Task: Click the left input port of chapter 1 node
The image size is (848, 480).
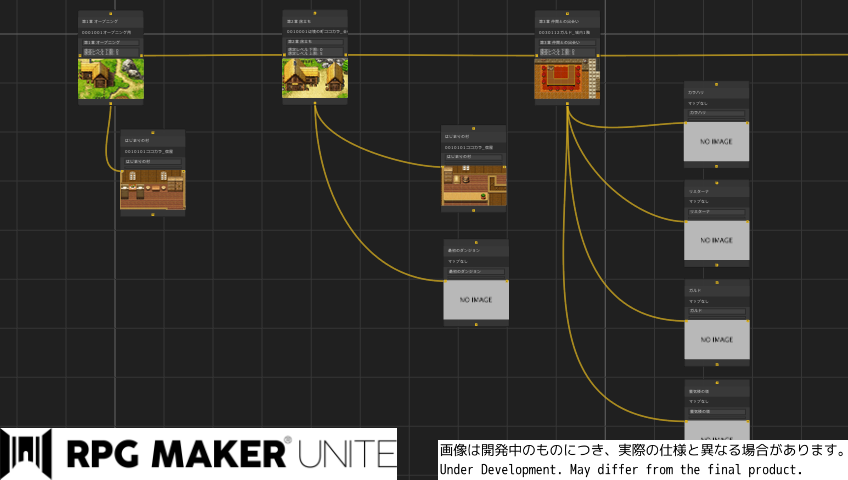Action: 80,55
